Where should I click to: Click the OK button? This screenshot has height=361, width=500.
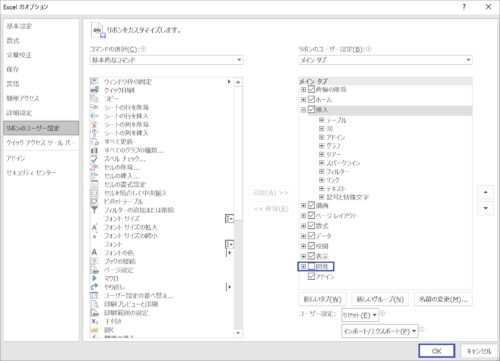point(437,351)
